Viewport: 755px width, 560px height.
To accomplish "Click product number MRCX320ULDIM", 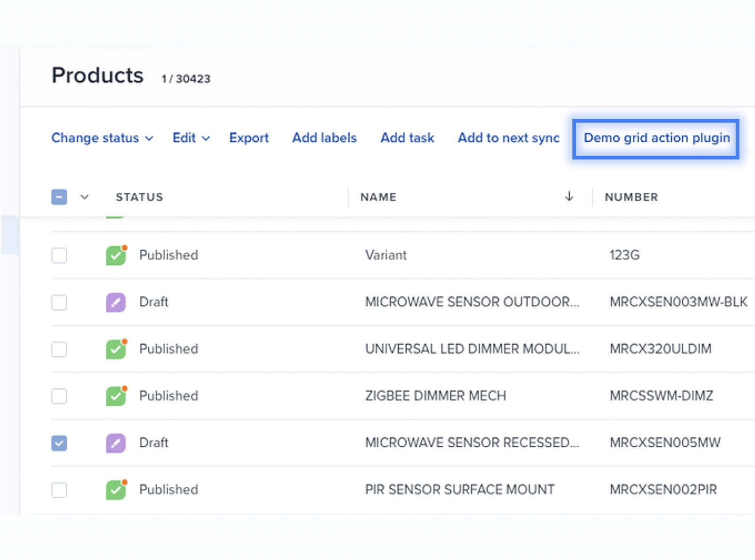I will click(x=660, y=349).
